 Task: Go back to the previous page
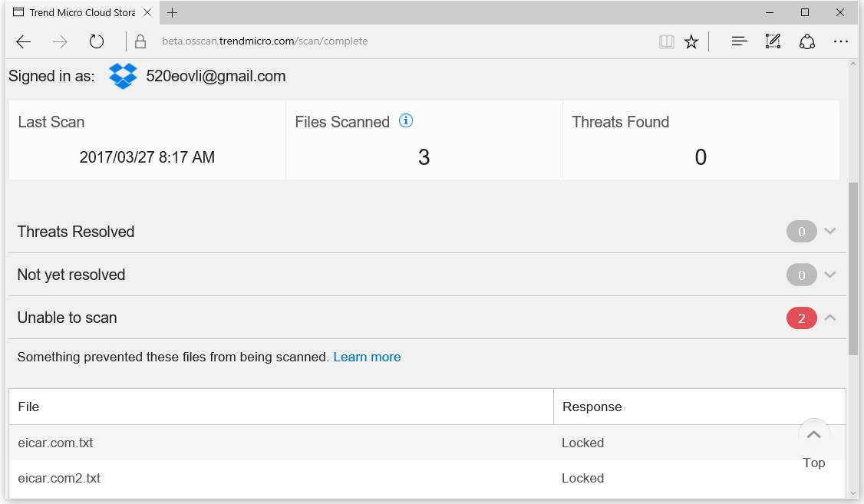coord(24,41)
